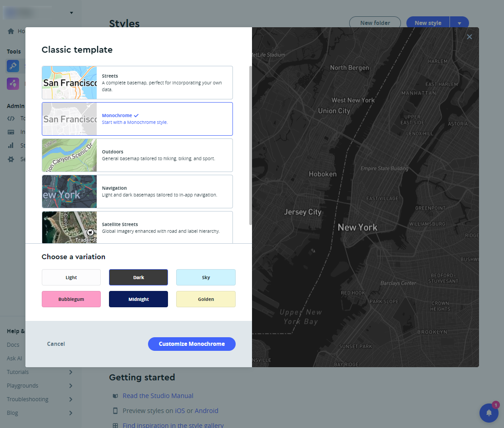Open Blog in the sidebar
Viewport: 504px width, 428px height.
(13, 413)
